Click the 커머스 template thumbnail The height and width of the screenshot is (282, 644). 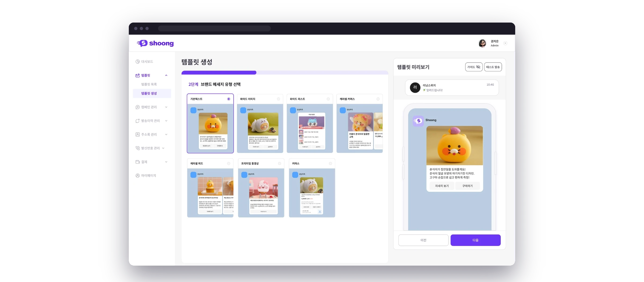[x=312, y=193]
